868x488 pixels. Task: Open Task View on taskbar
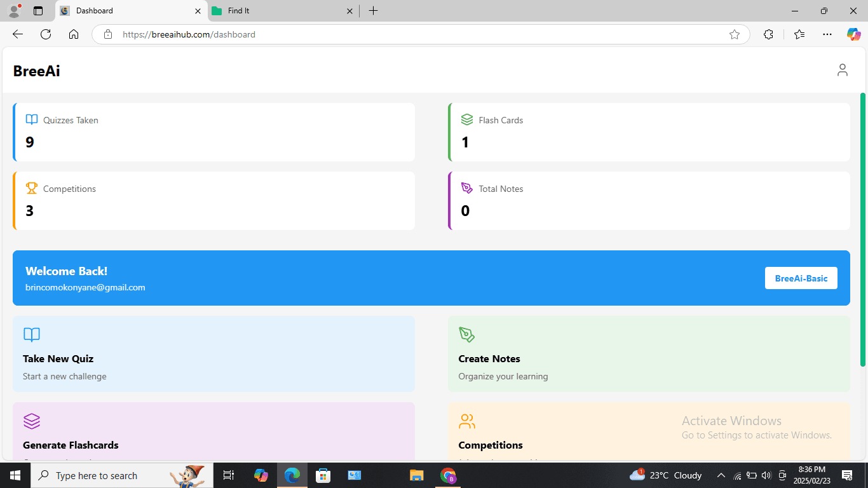pos(229,475)
